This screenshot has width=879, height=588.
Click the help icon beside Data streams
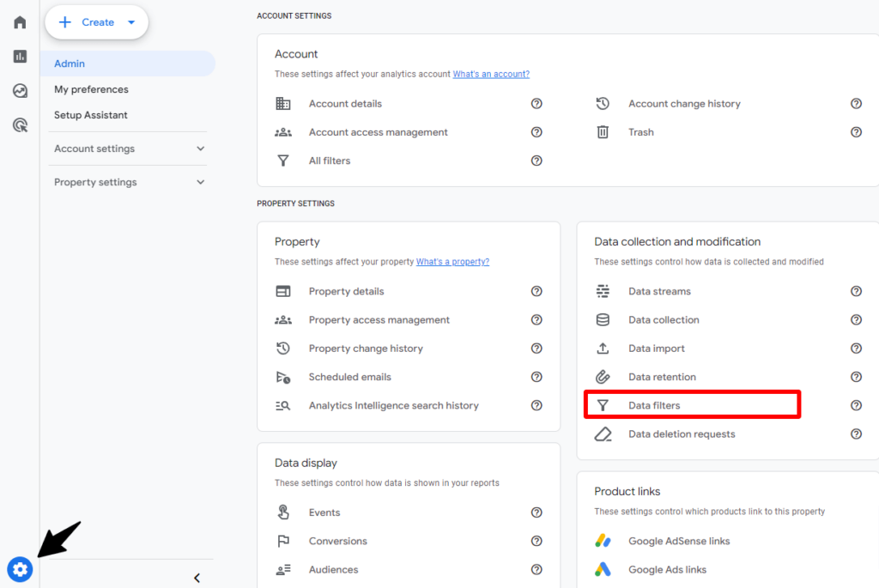point(856,292)
